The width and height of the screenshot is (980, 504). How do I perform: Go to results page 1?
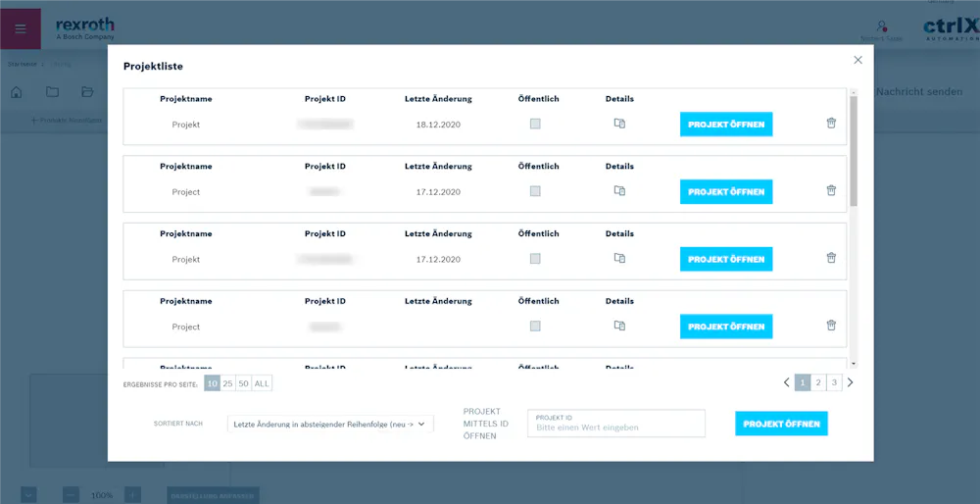[803, 382]
